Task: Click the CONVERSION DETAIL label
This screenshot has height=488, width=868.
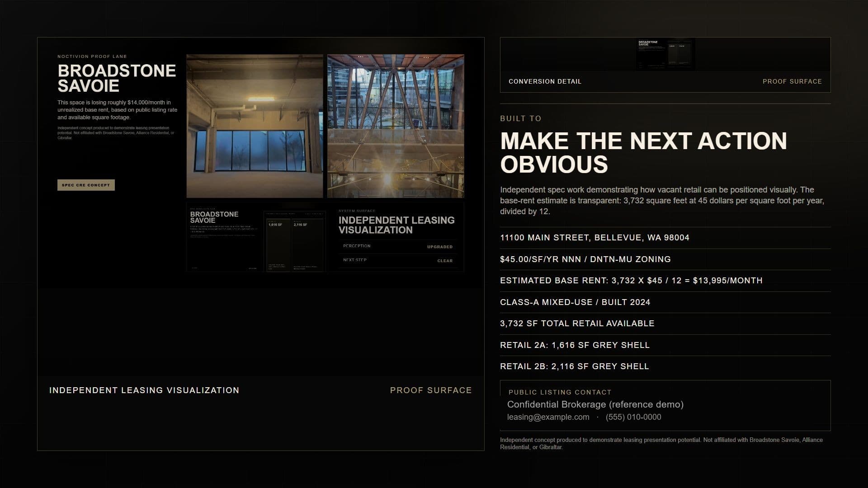Action: 545,81
